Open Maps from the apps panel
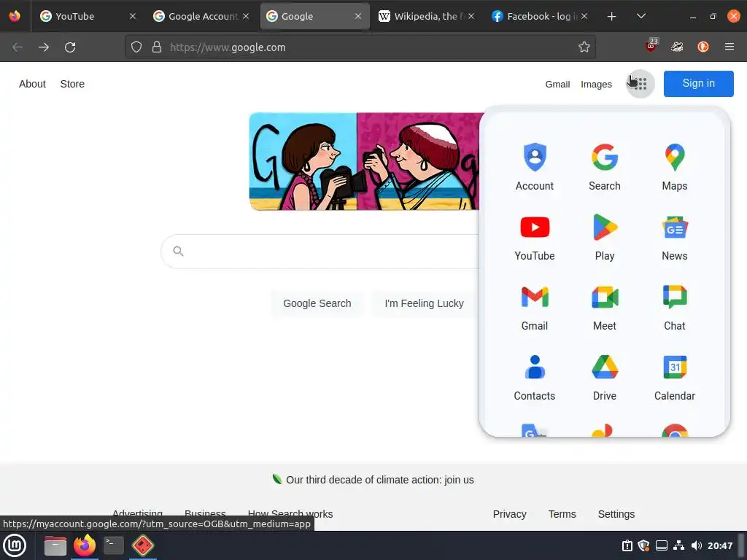The width and height of the screenshot is (747, 560). (674, 167)
